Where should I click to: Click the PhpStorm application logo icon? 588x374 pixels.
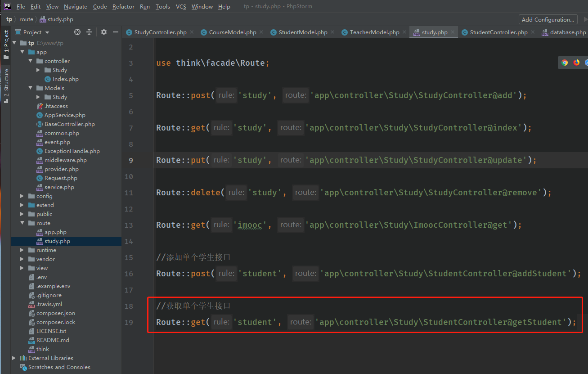[8, 6]
